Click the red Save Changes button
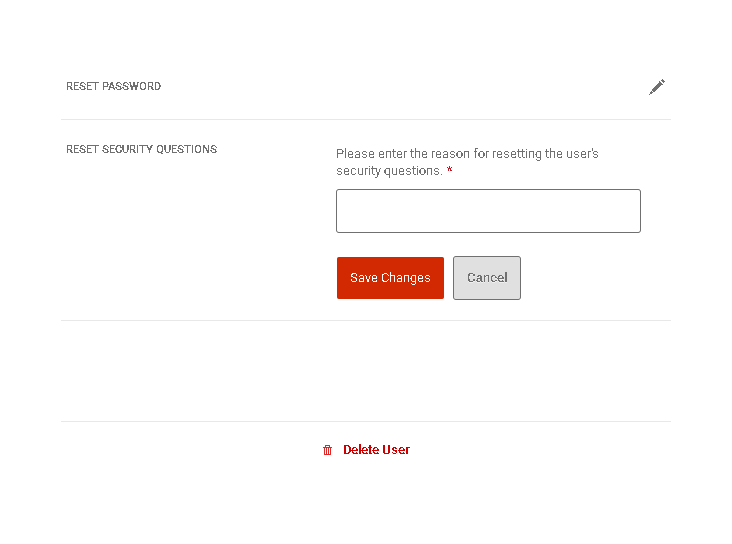 tap(390, 278)
